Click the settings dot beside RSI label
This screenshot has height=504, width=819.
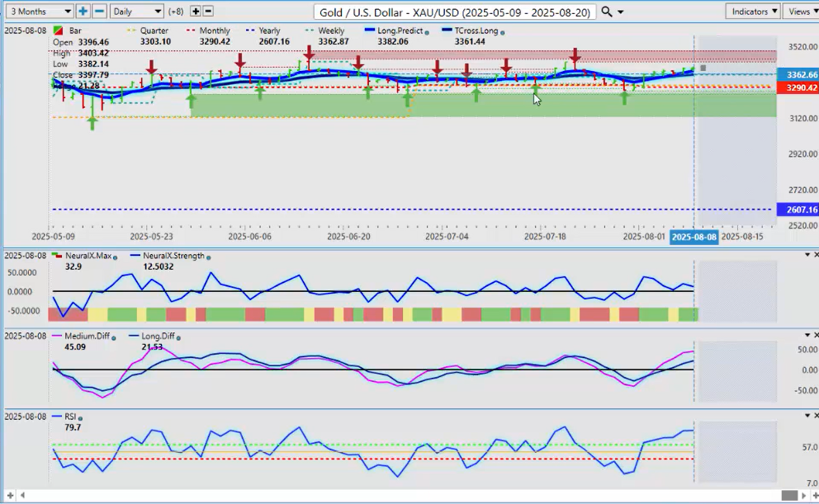click(x=82, y=417)
